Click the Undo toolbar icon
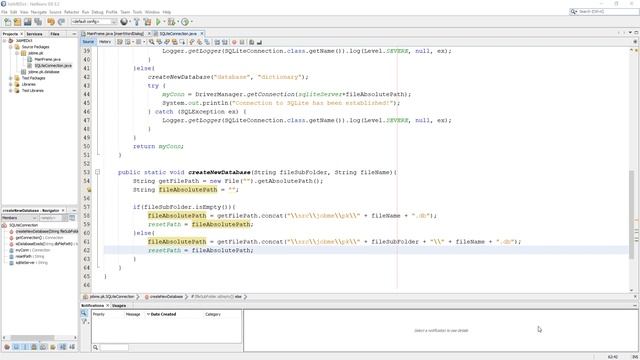This screenshot has width=640, height=360. [51, 22]
